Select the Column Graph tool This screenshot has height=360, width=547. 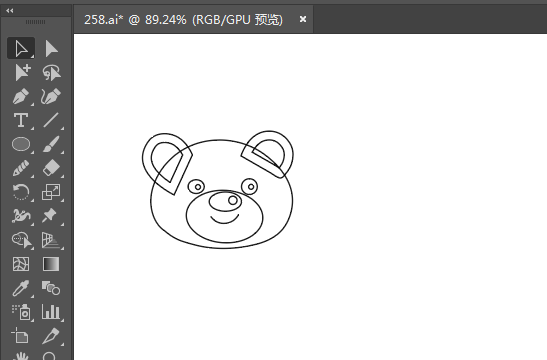[x=51, y=312]
